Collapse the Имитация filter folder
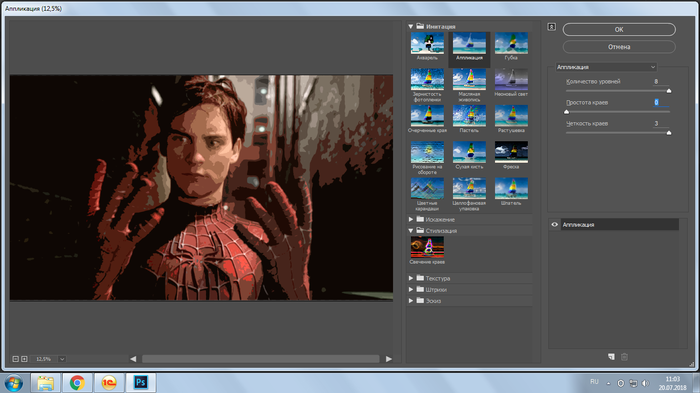700x393 pixels. [x=411, y=26]
